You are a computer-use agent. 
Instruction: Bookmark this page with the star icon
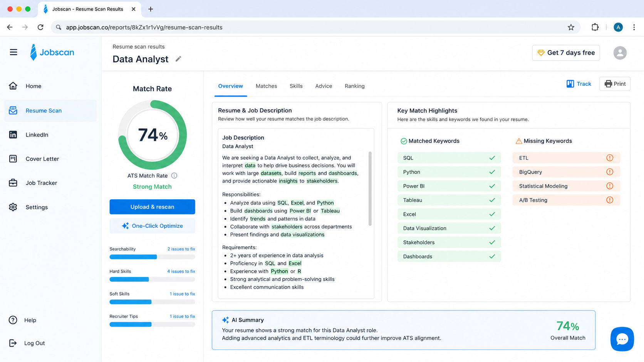pyautogui.click(x=571, y=27)
